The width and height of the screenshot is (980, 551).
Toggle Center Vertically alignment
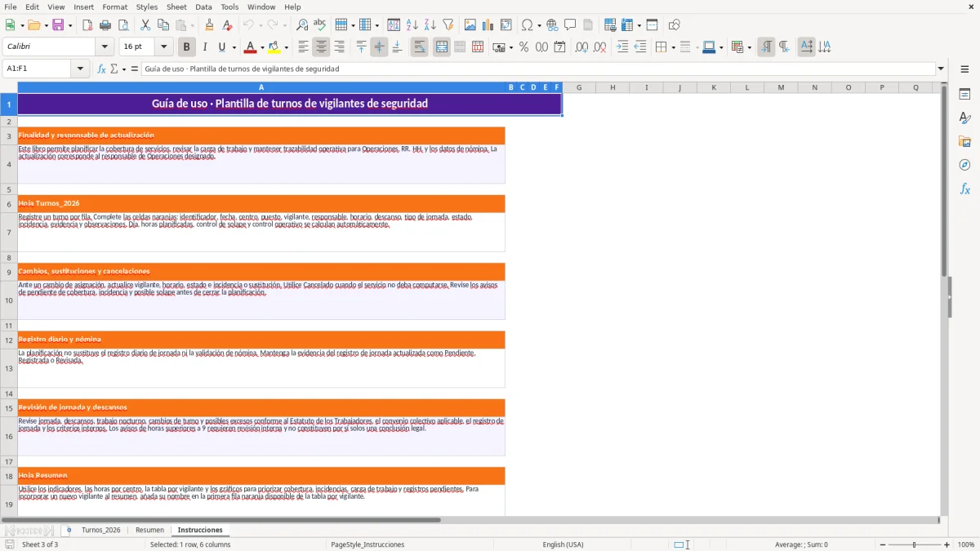point(379,47)
